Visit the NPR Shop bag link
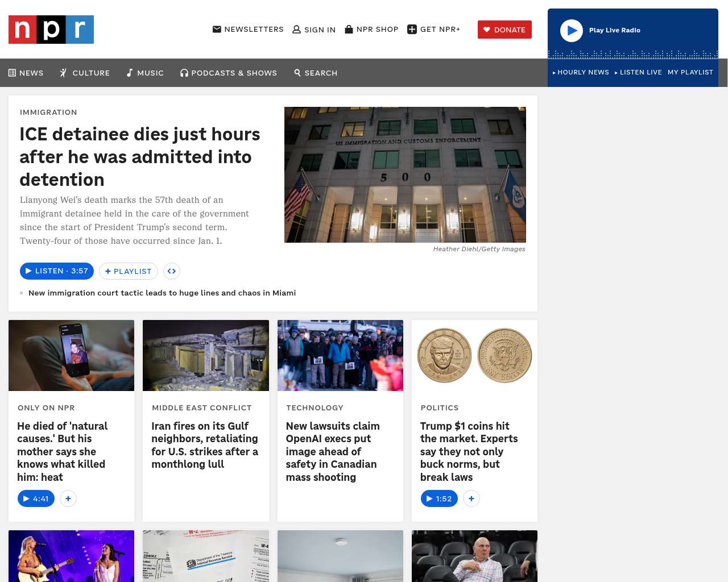The image size is (728, 582). (x=371, y=30)
